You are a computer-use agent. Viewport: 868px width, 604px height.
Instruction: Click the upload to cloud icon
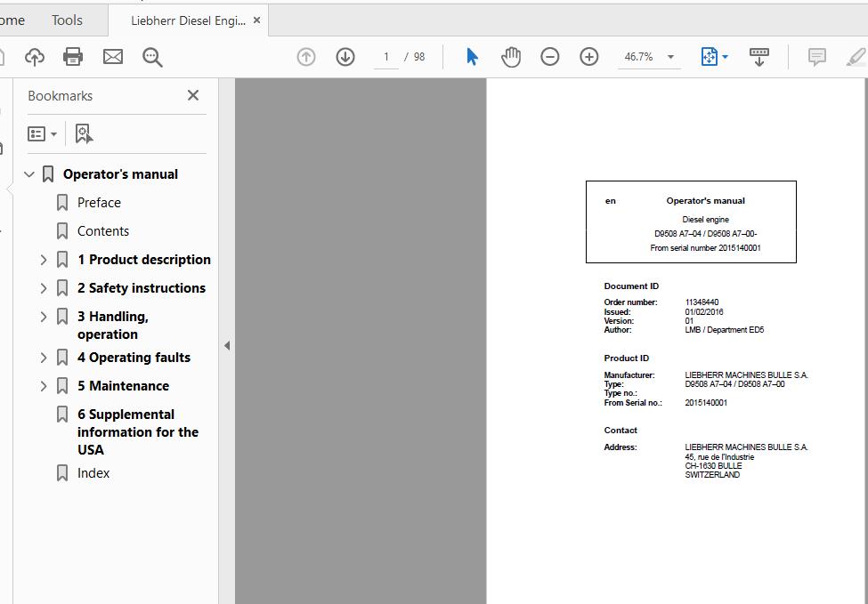pos(35,57)
